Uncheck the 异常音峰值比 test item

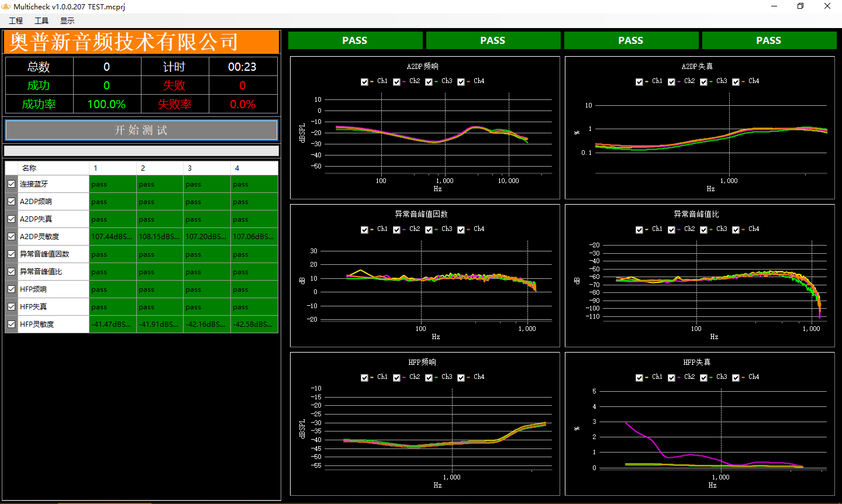12,271
